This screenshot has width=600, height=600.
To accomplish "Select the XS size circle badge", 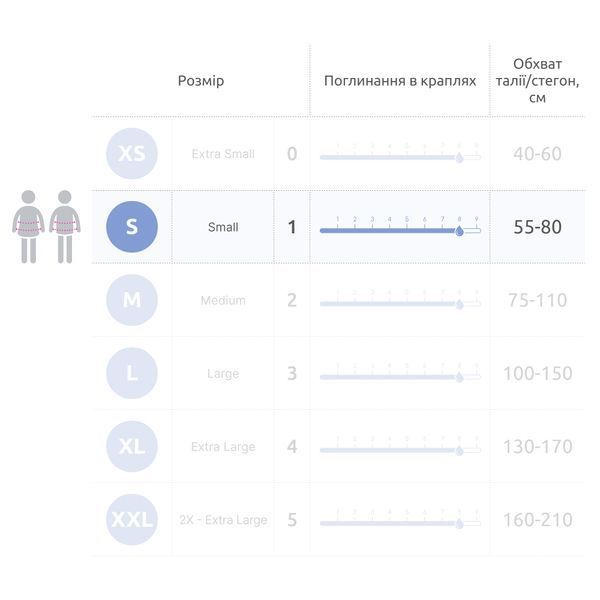I will coord(132,153).
